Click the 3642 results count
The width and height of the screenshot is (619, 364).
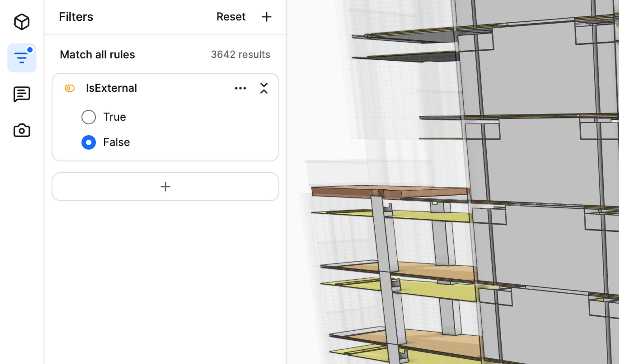[240, 55]
